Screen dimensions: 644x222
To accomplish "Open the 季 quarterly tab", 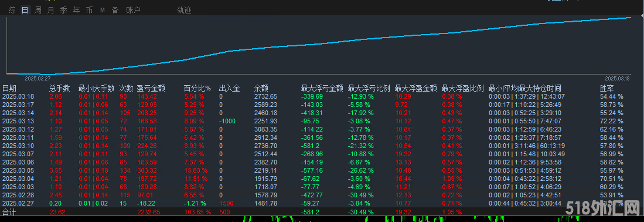I will tap(63, 11).
